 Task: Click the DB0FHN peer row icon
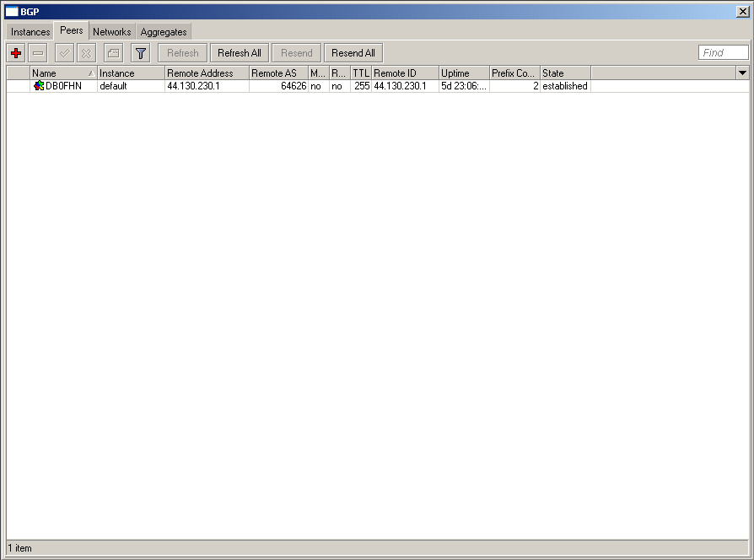(x=39, y=86)
